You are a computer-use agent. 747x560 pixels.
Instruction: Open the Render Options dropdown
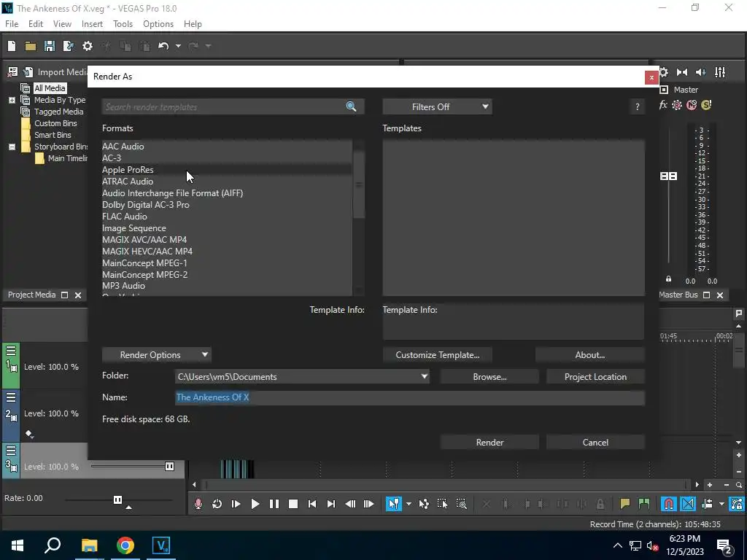[x=156, y=355]
